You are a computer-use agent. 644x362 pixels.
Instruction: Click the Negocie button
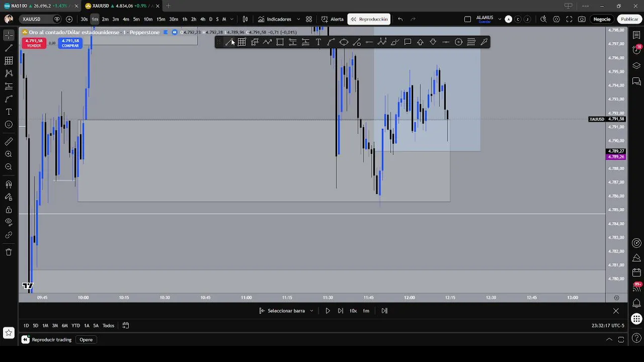coord(602,19)
